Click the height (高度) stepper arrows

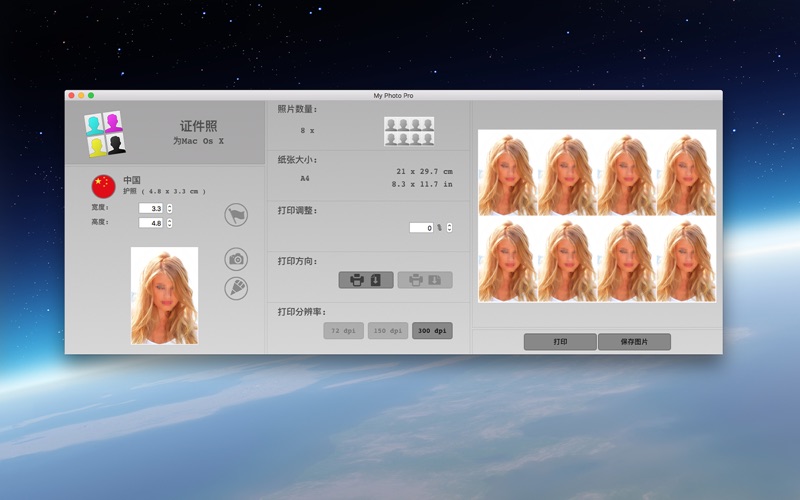(x=170, y=223)
